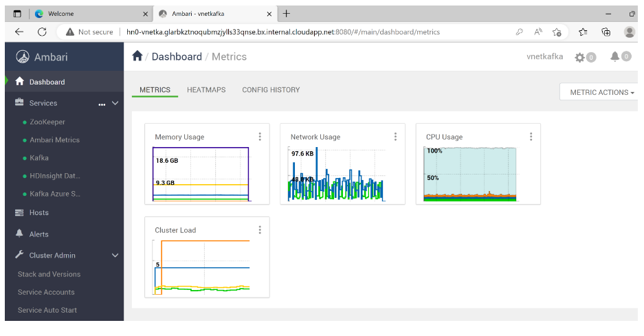
Task: Click the Ambari logo icon
Action: pyautogui.click(x=23, y=57)
